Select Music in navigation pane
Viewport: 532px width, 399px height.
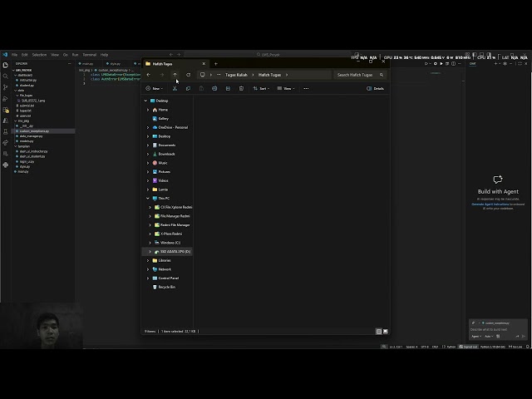coord(163,163)
